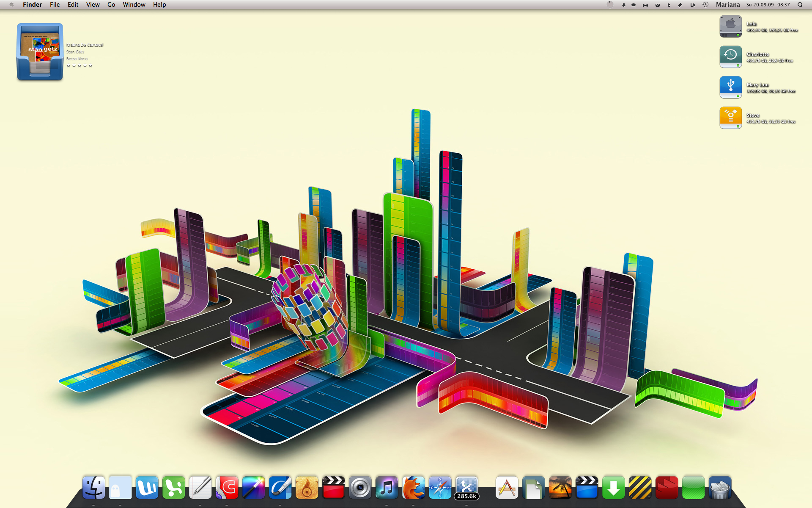The height and width of the screenshot is (508, 812).
Task: Click the down arrow menu bar icon
Action: 623,5
